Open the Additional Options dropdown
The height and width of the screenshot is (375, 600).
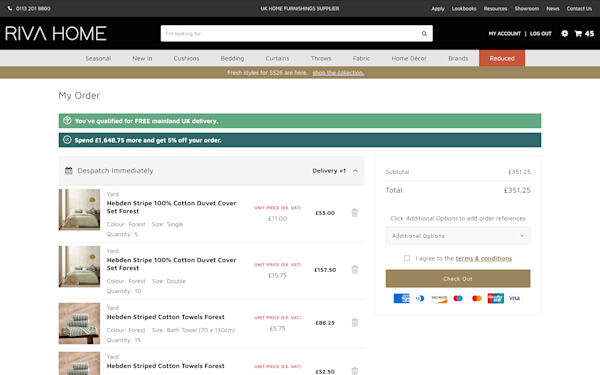pyautogui.click(x=458, y=236)
